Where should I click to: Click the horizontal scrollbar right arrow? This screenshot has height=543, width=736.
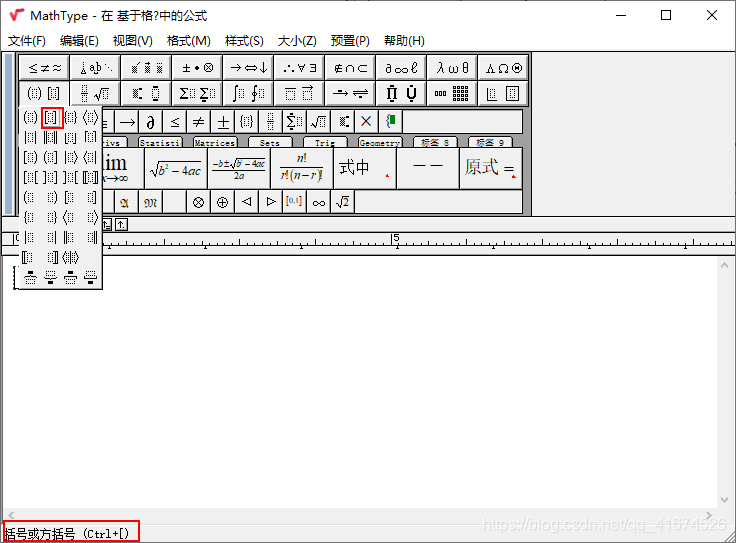(708, 515)
